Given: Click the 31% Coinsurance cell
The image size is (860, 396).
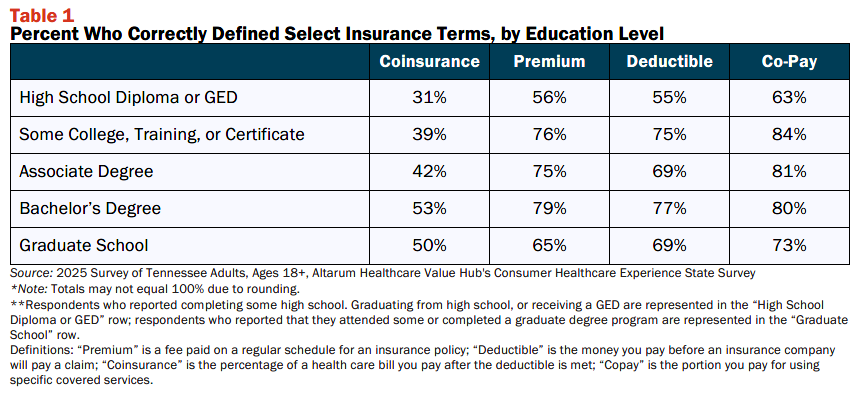Looking at the screenshot, I should coord(429,98).
